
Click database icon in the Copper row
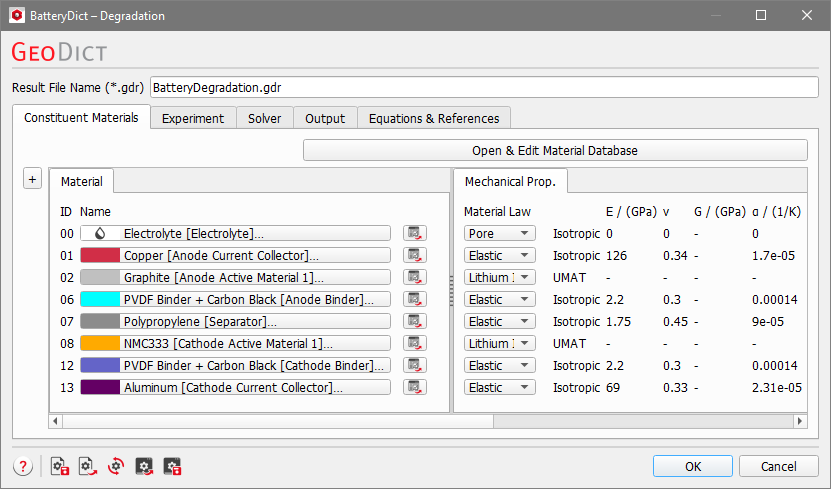coord(414,255)
